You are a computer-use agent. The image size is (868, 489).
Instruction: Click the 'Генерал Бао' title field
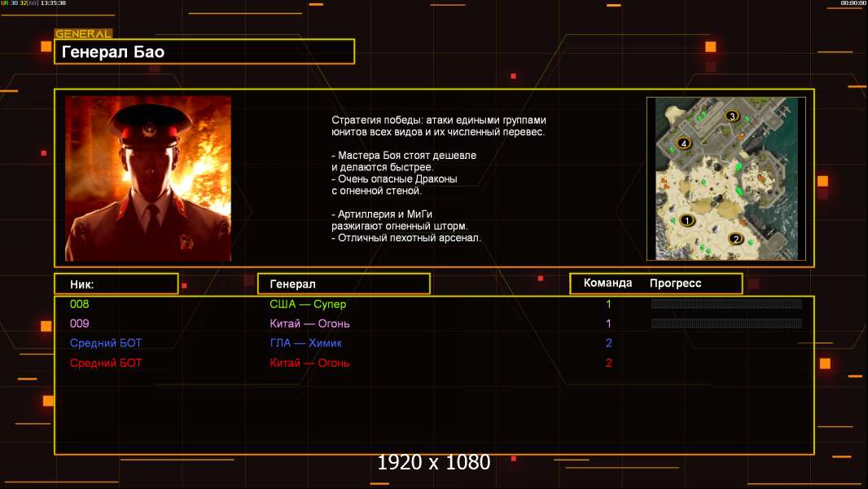pyautogui.click(x=204, y=51)
